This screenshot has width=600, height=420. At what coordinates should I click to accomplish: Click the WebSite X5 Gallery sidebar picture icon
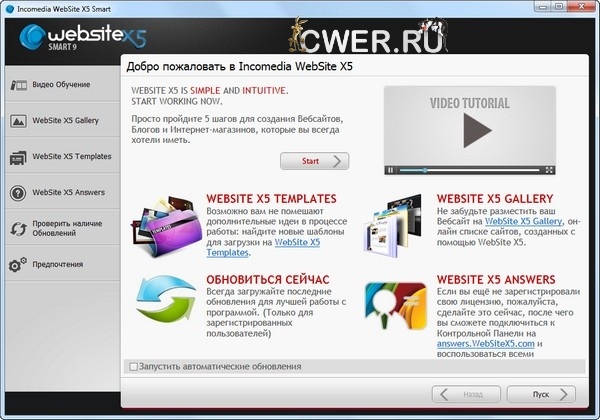pos(18,121)
